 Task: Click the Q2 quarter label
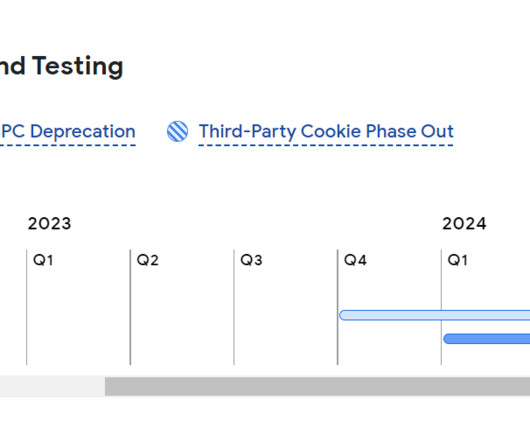point(148,260)
